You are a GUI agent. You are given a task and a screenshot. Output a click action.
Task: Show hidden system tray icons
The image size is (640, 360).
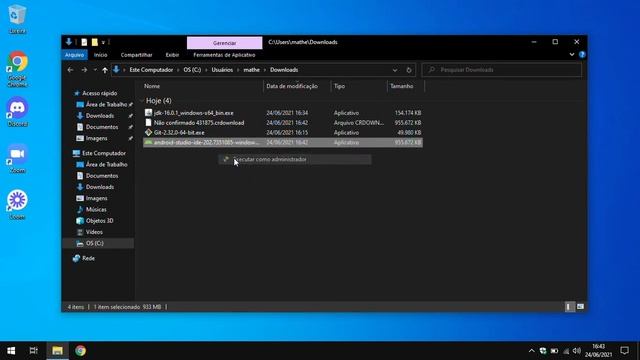[531, 351]
